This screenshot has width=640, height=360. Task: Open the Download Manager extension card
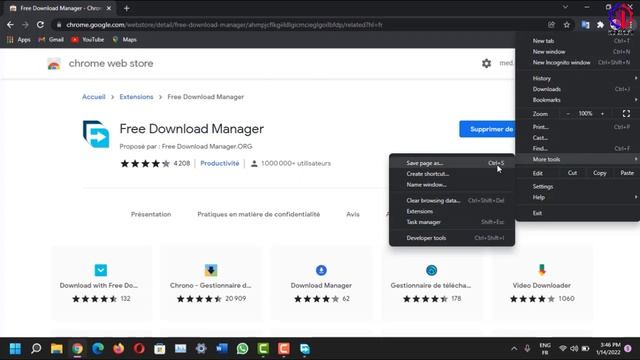[x=321, y=282]
